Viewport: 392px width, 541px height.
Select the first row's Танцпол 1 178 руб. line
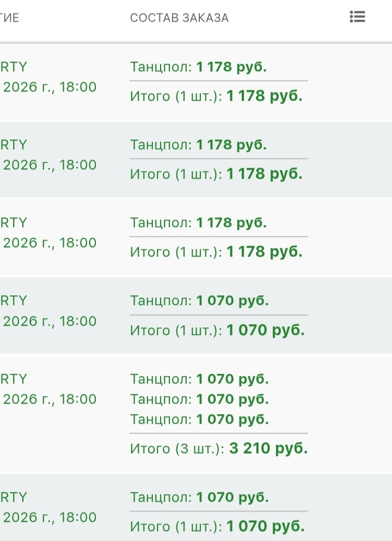point(198,66)
